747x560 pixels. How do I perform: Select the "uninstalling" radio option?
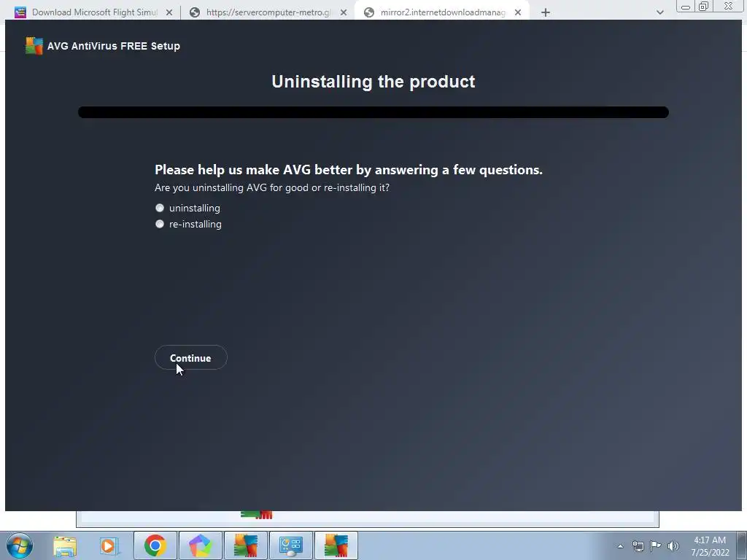160,208
